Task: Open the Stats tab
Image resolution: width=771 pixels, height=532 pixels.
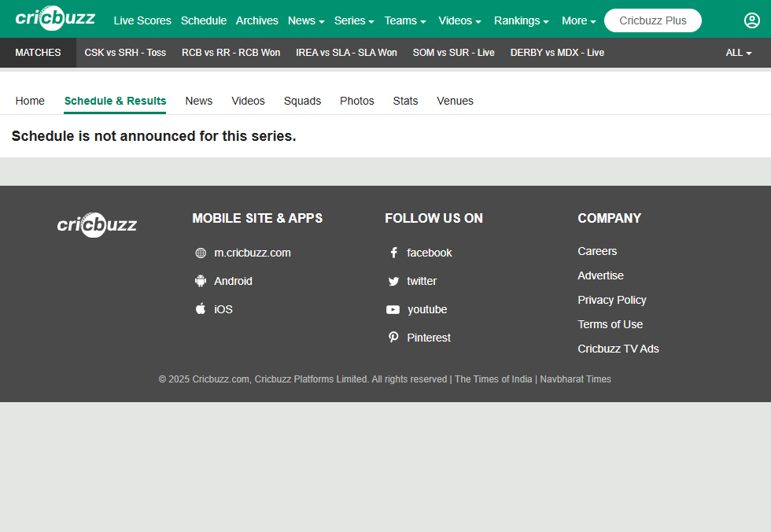Action: (405, 101)
